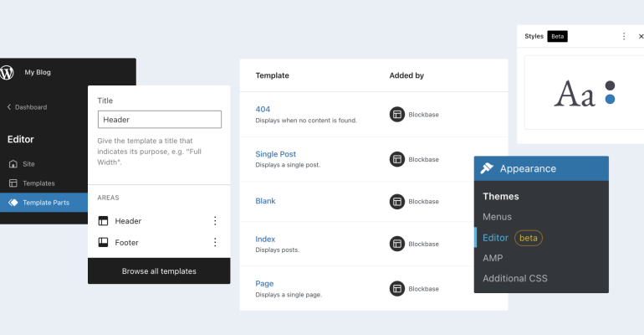644x335 pixels.
Task: Open the Single Post template
Action: tap(275, 154)
